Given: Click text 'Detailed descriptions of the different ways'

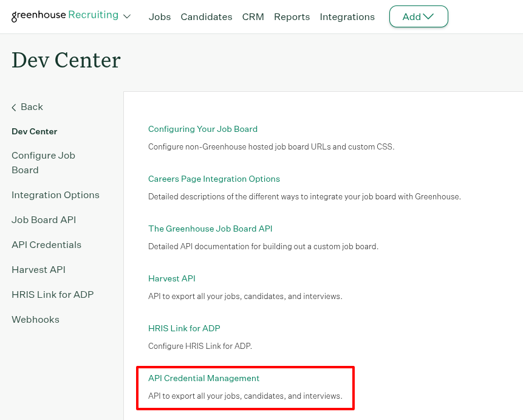Looking at the screenshot, I should [224, 197].
